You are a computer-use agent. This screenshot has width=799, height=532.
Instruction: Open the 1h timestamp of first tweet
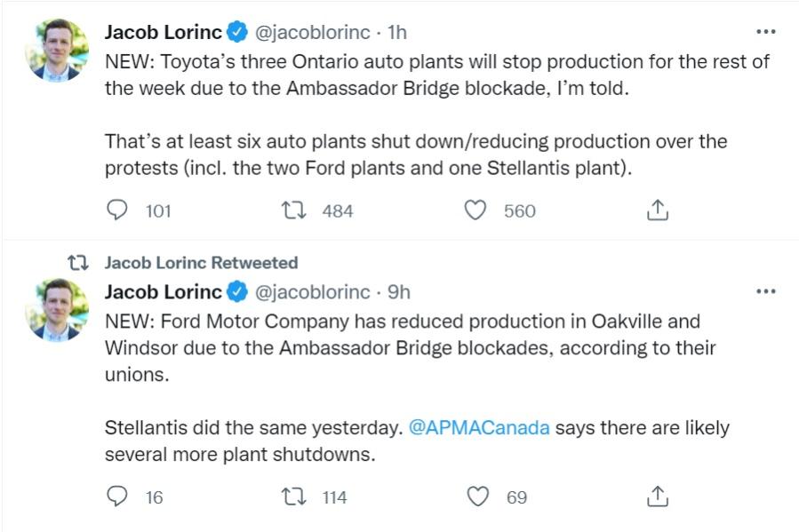(x=397, y=32)
